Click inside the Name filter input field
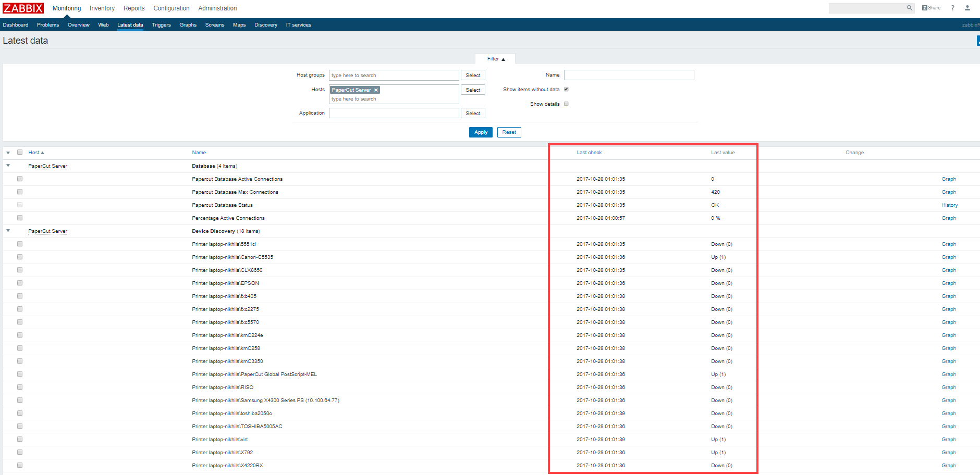The image size is (980, 475). [x=629, y=74]
